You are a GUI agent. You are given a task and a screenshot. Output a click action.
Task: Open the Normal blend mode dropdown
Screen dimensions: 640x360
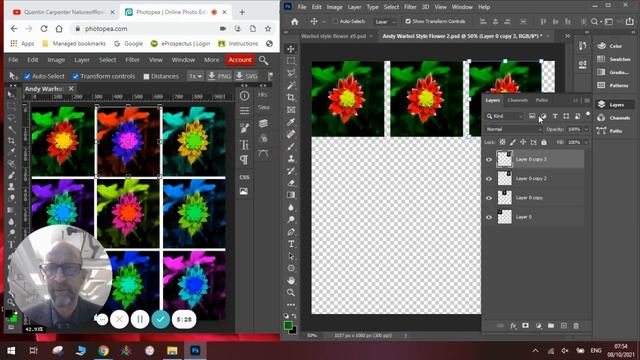point(513,129)
